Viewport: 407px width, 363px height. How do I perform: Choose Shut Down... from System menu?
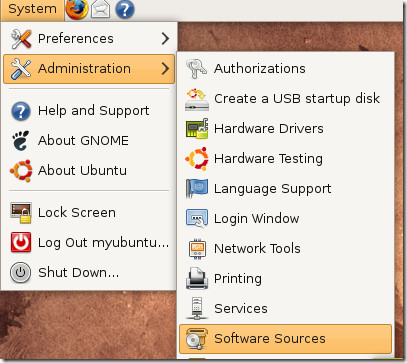point(89,273)
